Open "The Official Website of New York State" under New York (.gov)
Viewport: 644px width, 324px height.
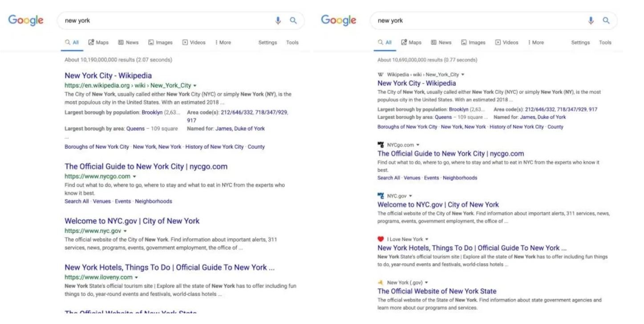tap(437, 291)
